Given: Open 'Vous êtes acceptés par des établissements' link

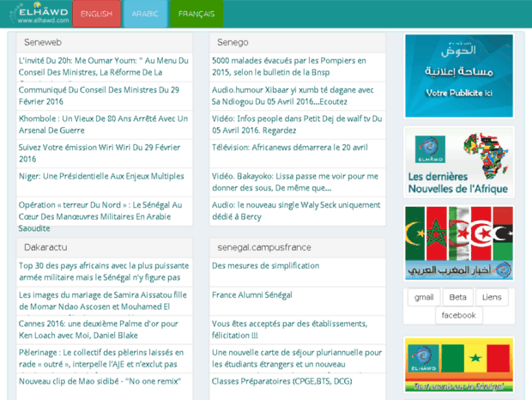Looking at the screenshot, I should pyautogui.click(x=298, y=330).
